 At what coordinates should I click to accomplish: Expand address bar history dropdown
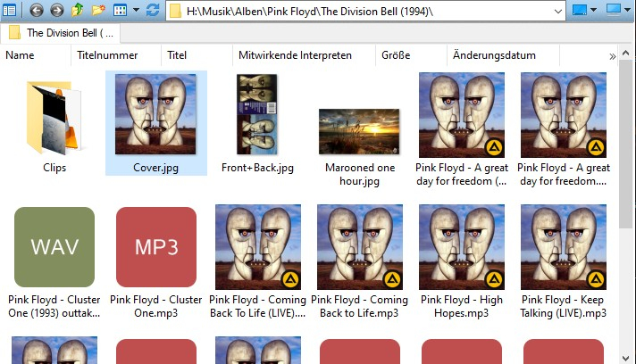pos(557,12)
